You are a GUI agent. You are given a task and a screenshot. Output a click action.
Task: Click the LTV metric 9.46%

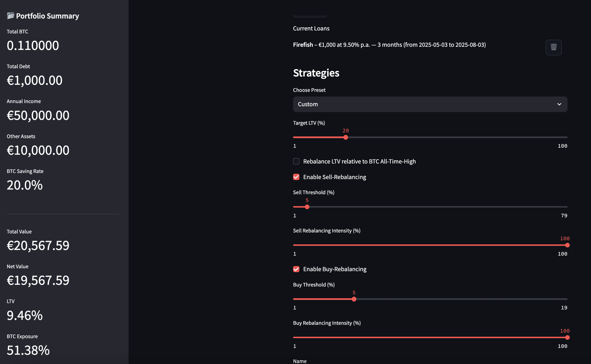tap(25, 315)
